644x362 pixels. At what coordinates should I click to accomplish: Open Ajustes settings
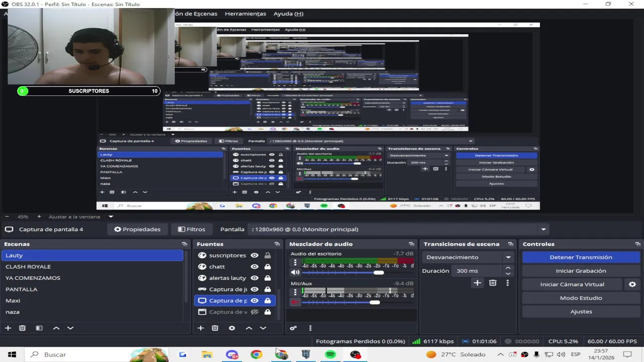pos(581,311)
